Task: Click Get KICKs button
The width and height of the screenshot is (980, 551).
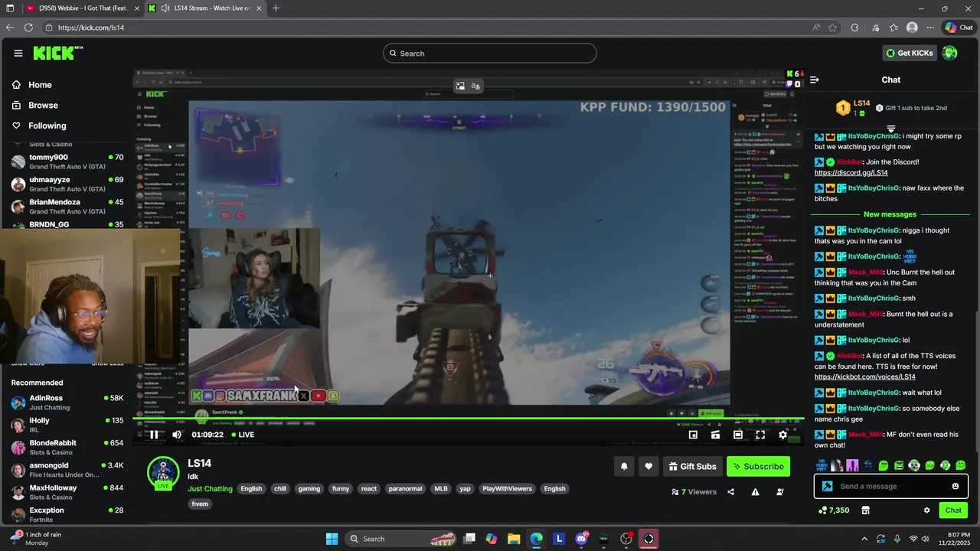Action: [x=910, y=53]
